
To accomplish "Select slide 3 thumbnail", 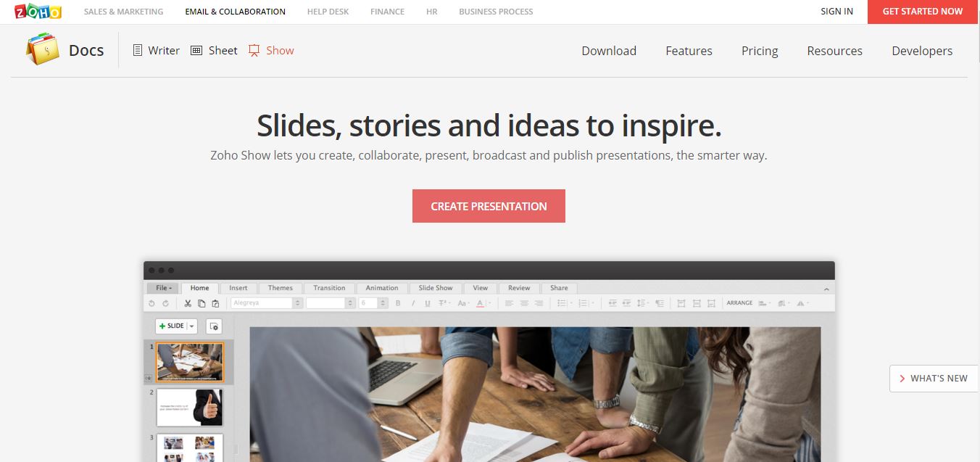I will tap(190, 448).
